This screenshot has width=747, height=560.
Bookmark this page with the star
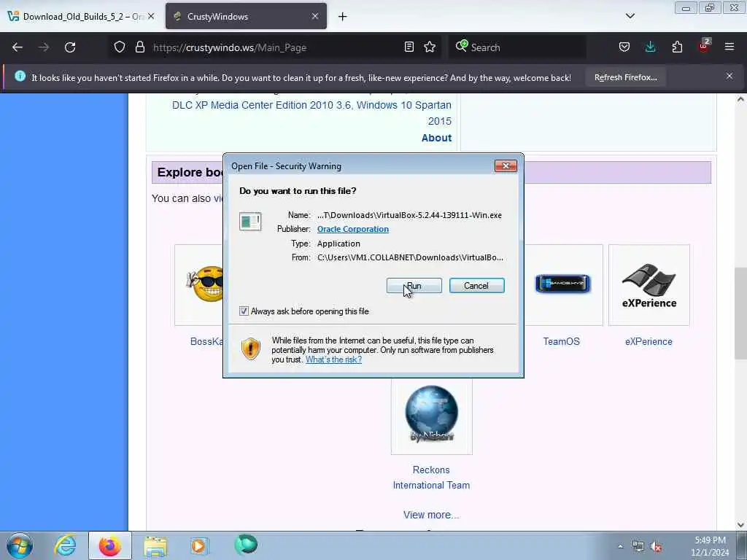coord(430,47)
